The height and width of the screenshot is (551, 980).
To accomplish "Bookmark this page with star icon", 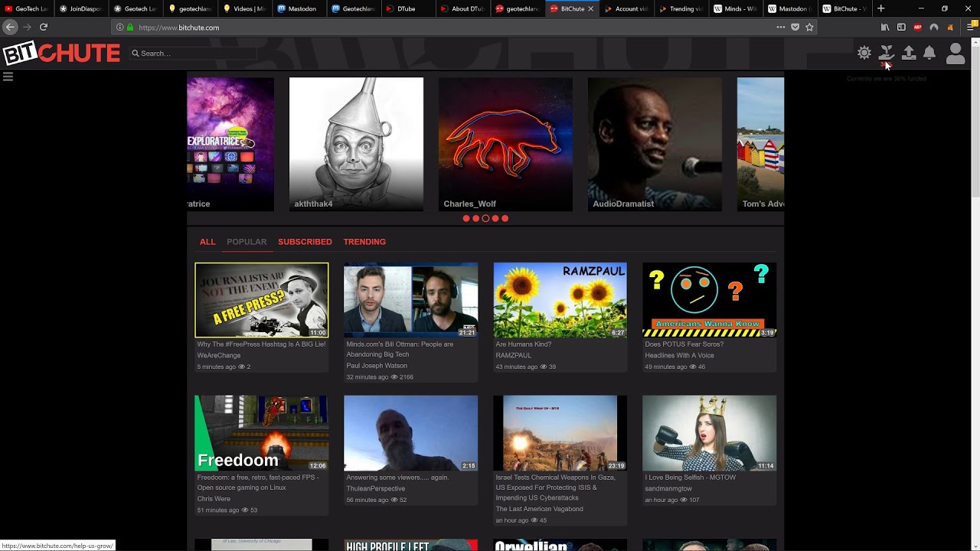I will point(809,28).
